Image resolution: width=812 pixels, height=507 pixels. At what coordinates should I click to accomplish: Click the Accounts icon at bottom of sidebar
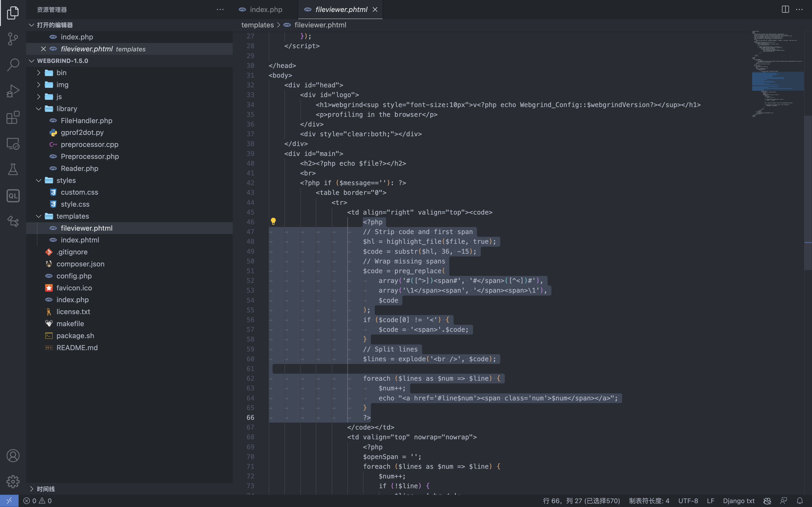(x=13, y=456)
